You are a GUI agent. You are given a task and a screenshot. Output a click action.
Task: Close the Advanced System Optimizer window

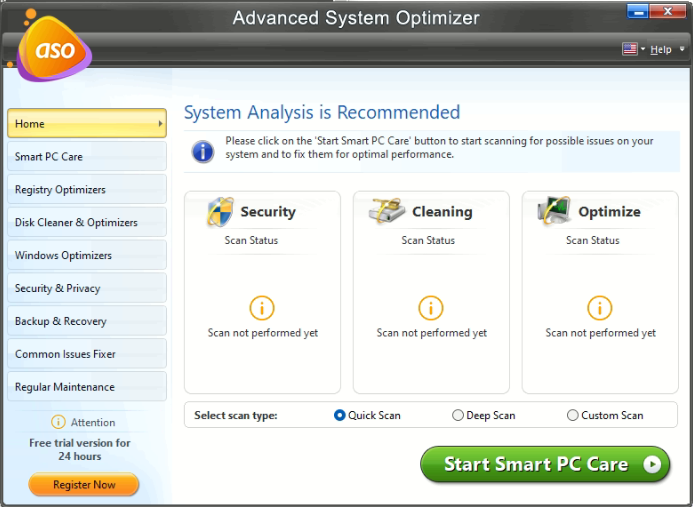[667, 11]
